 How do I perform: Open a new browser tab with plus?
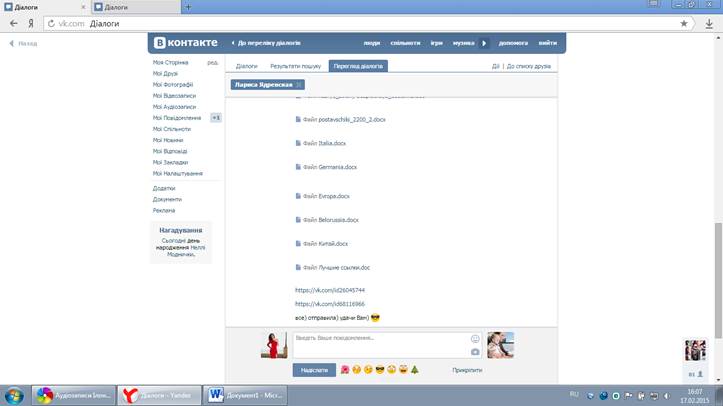[188, 7]
